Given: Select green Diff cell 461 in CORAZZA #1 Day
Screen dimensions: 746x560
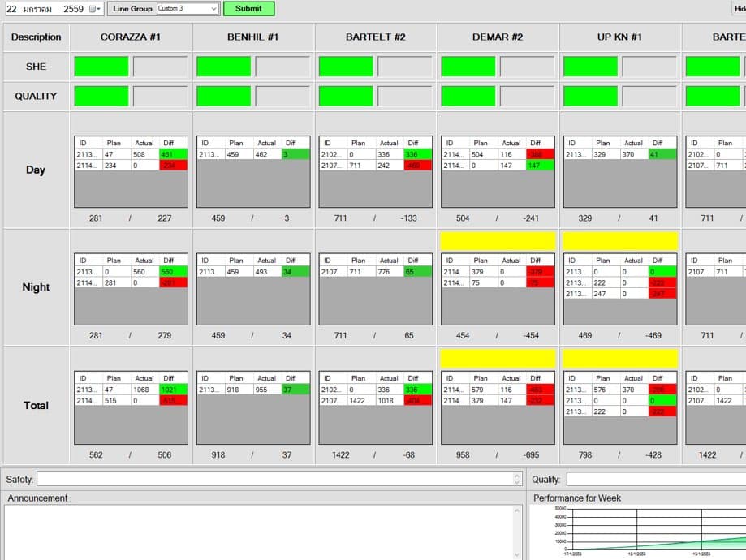Looking at the screenshot, I should (x=173, y=154).
